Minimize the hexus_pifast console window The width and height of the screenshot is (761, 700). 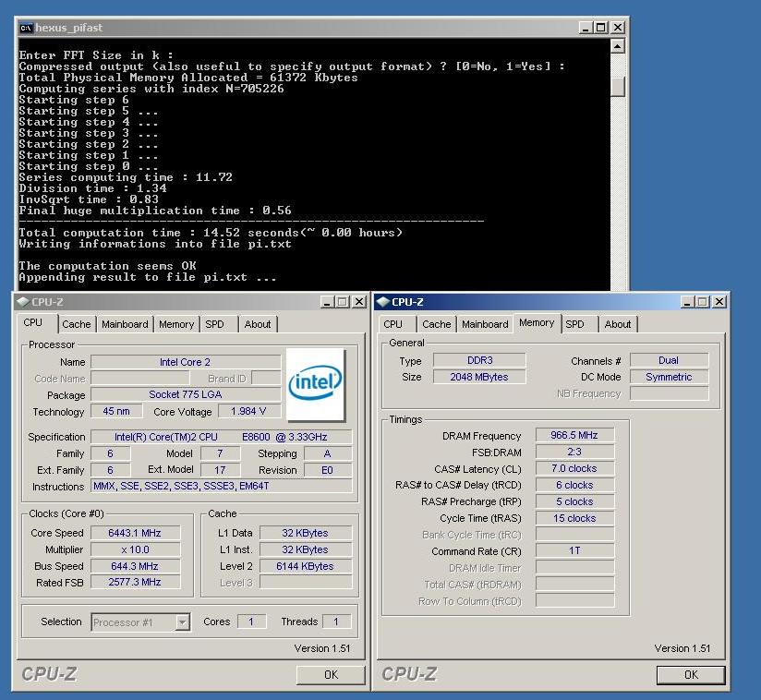[586, 28]
